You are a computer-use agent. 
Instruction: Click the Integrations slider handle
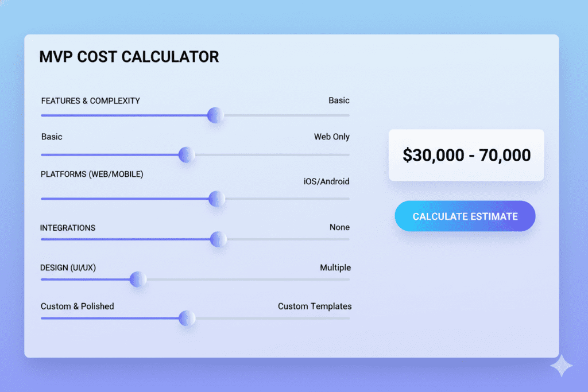(218, 239)
